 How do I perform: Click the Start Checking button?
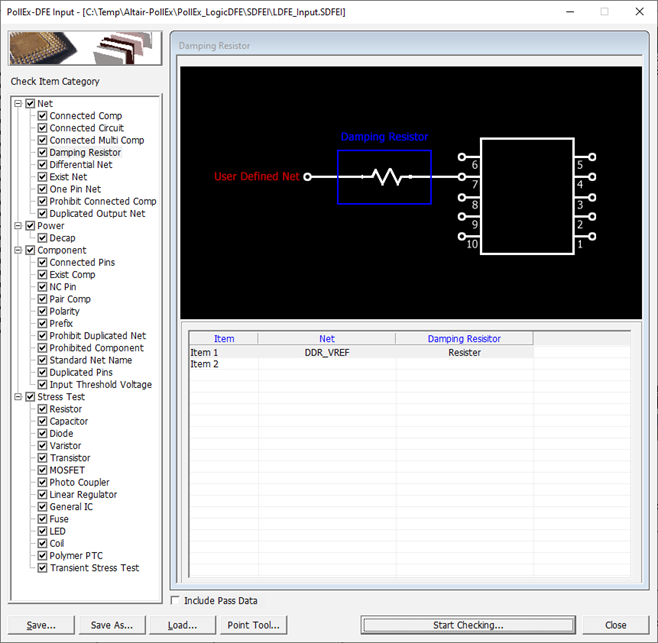coord(468,625)
